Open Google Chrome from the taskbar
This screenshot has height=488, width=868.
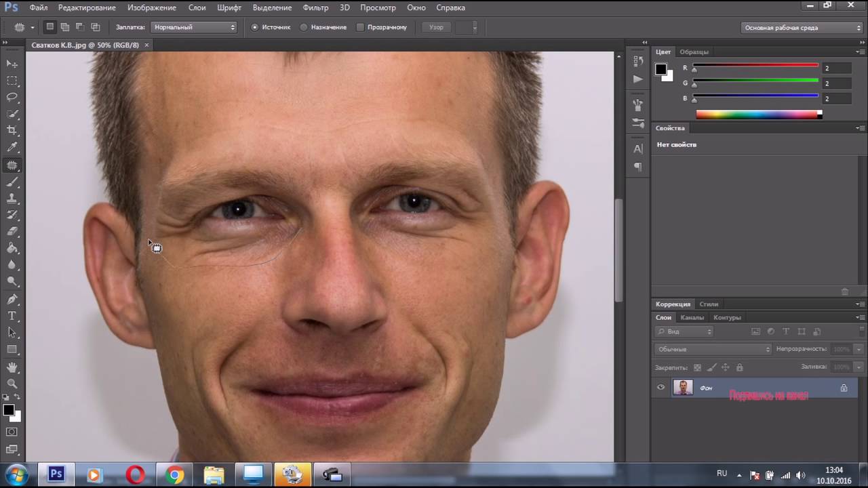coord(175,474)
